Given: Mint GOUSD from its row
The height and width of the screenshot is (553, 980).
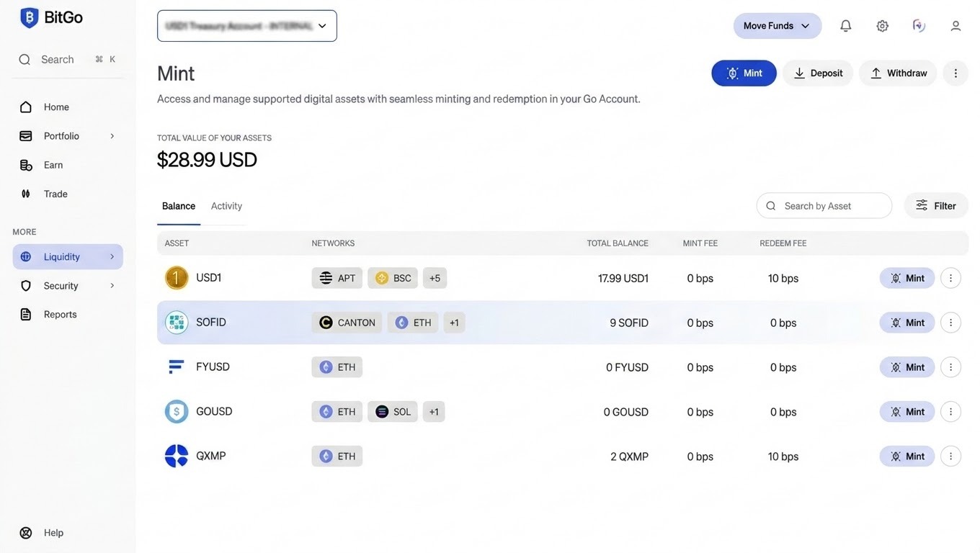Looking at the screenshot, I should pyautogui.click(x=907, y=412).
